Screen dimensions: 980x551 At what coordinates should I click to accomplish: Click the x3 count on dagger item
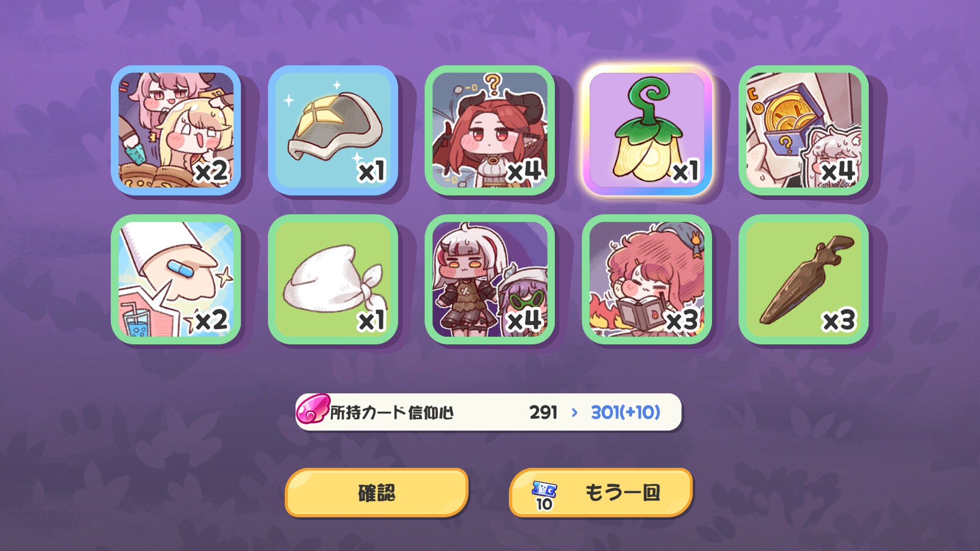pos(839,320)
